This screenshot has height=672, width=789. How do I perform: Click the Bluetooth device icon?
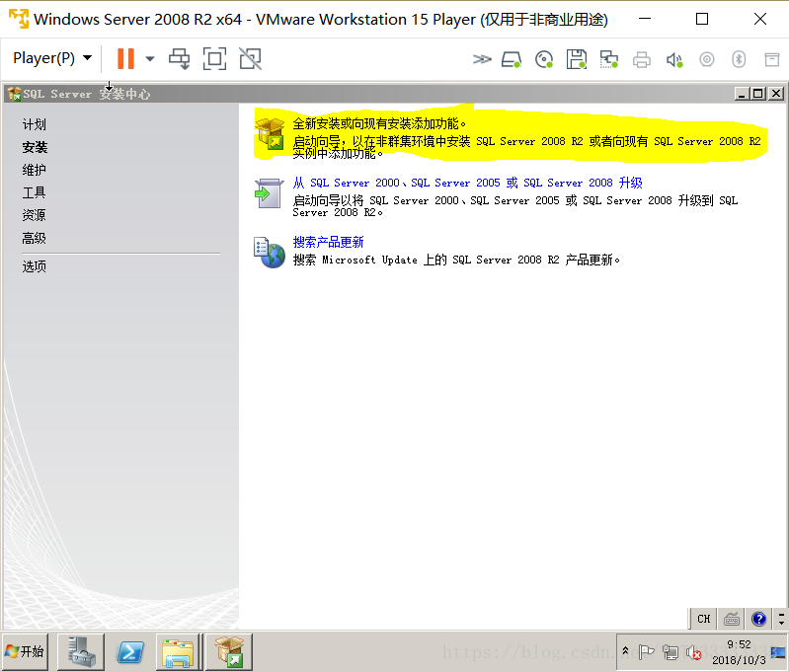(739, 60)
